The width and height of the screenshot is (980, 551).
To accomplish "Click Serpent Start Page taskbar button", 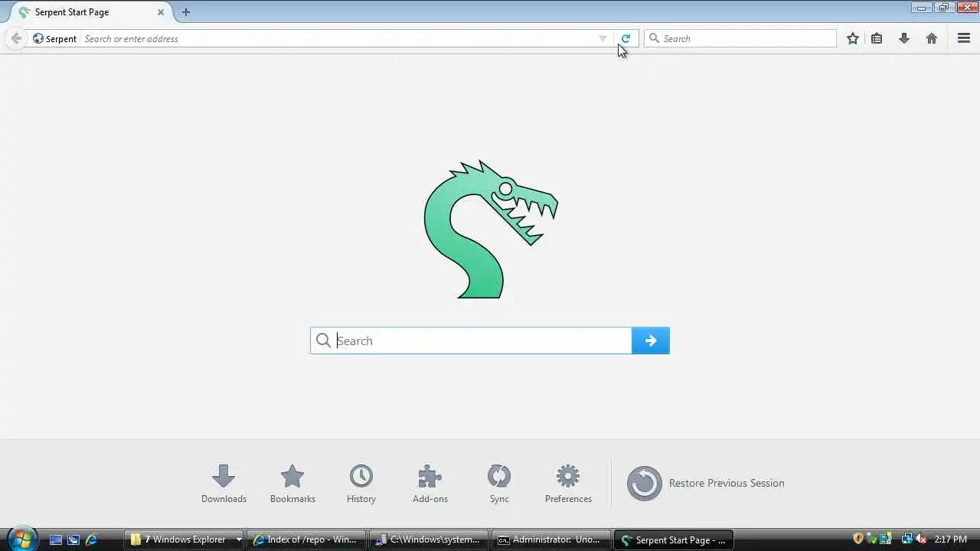I will [674, 540].
